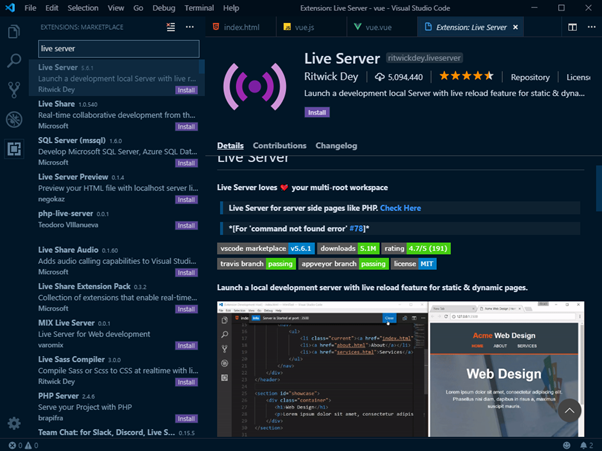Click the license MIT badge
Viewport: 602px width, 451px height.
[413, 264]
